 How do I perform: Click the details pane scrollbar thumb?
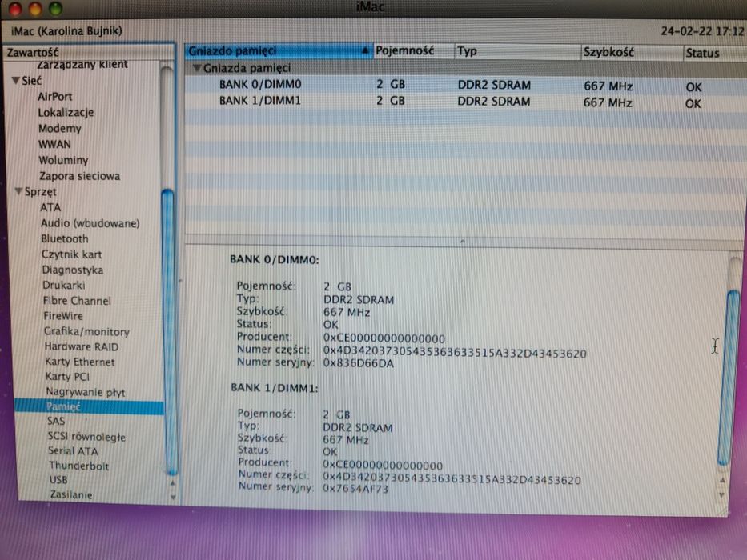[729, 378]
